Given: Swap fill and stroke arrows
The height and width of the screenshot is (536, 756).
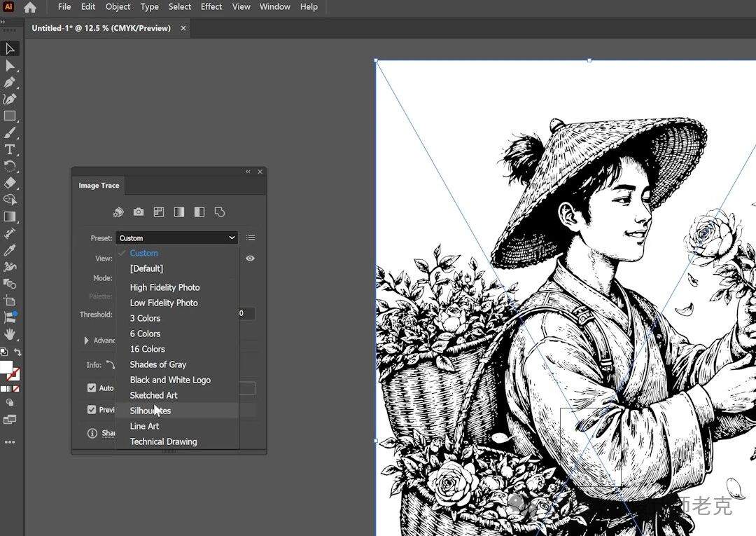Looking at the screenshot, I should (x=17, y=352).
